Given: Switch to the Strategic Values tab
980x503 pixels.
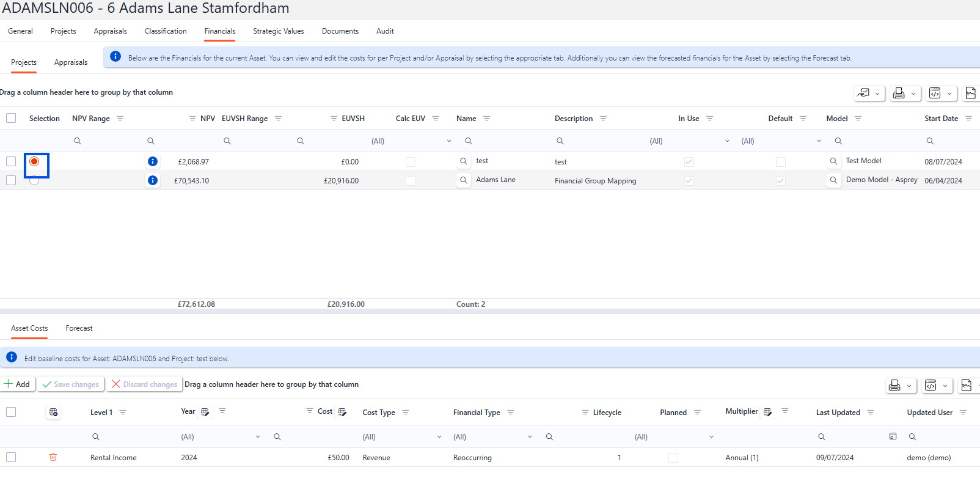Looking at the screenshot, I should [278, 31].
